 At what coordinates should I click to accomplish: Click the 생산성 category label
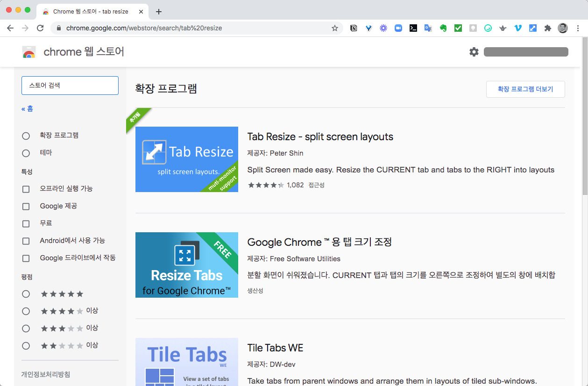(x=255, y=291)
